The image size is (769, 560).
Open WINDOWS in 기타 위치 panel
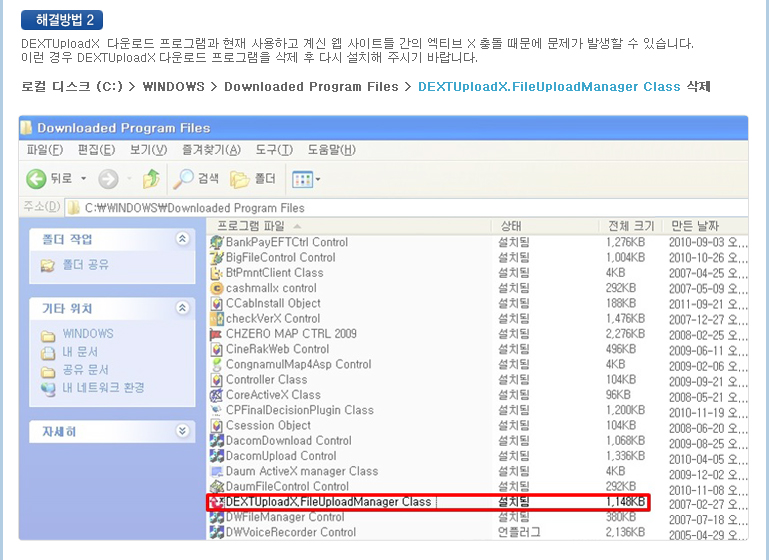tap(88, 334)
